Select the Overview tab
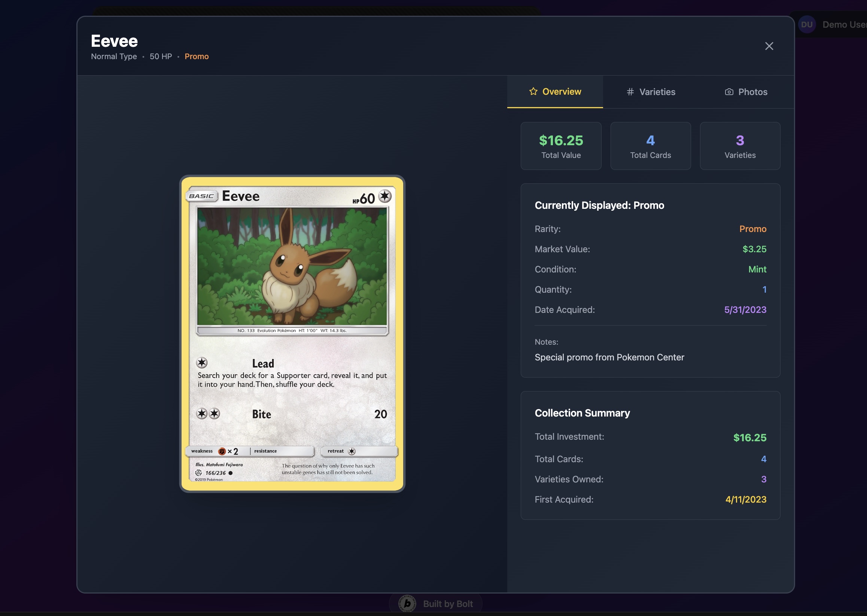The width and height of the screenshot is (867, 616). click(x=555, y=92)
